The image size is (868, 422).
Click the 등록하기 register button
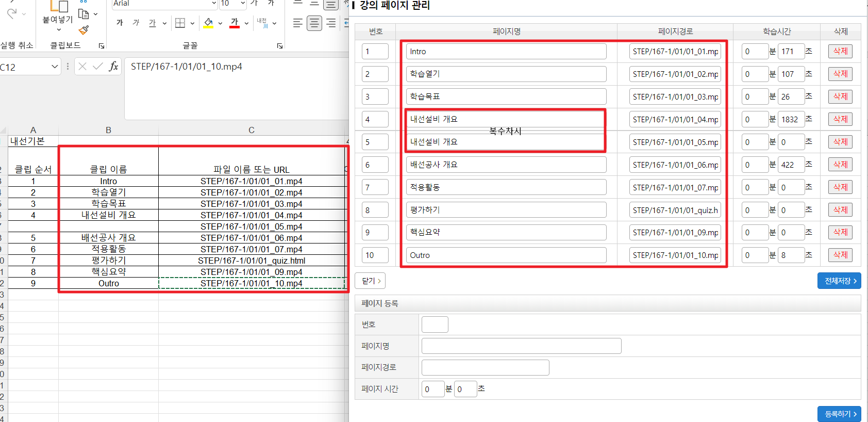point(839,414)
